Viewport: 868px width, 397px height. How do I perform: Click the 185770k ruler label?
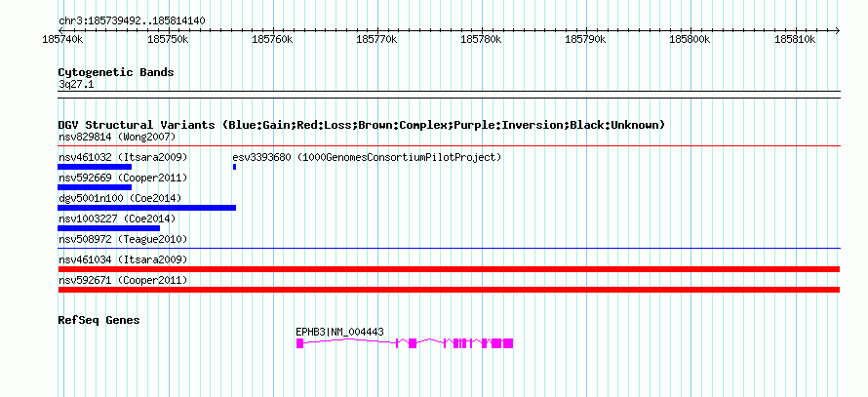pos(377,40)
